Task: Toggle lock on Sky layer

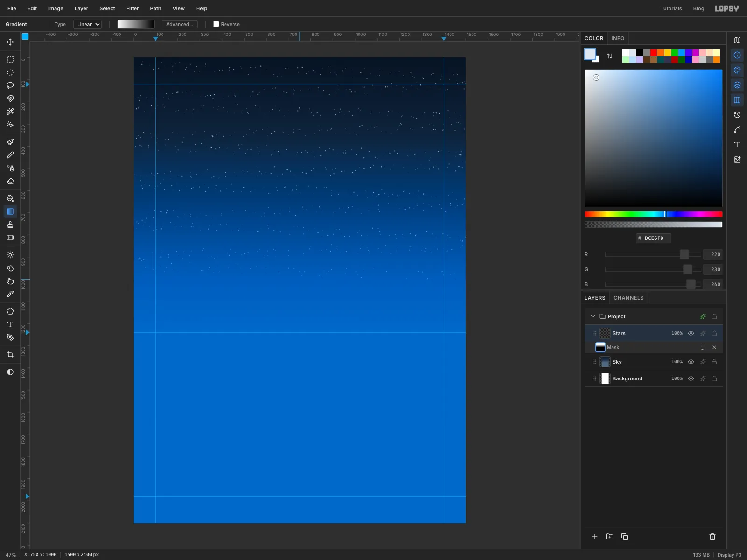Action: pos(714,362)
